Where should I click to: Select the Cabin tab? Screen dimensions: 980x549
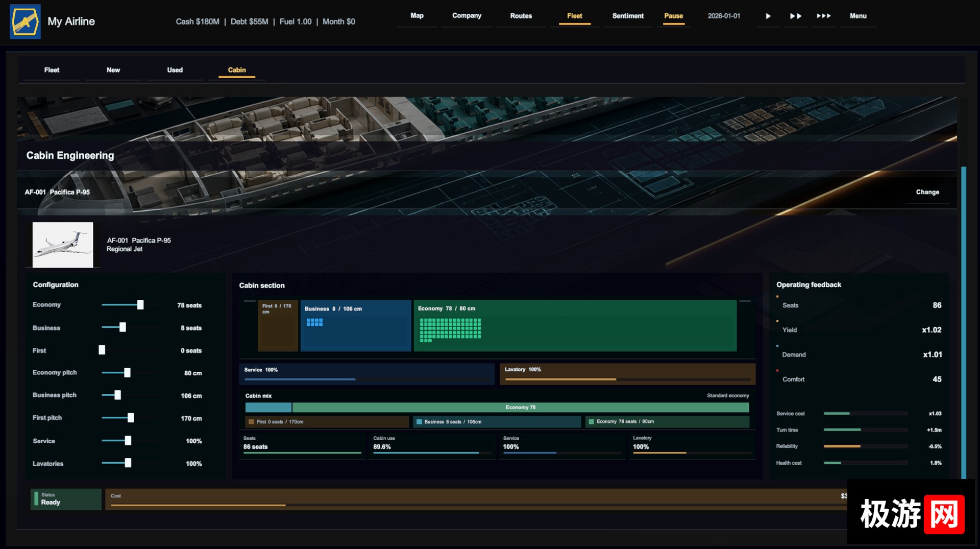click(237, 70)
